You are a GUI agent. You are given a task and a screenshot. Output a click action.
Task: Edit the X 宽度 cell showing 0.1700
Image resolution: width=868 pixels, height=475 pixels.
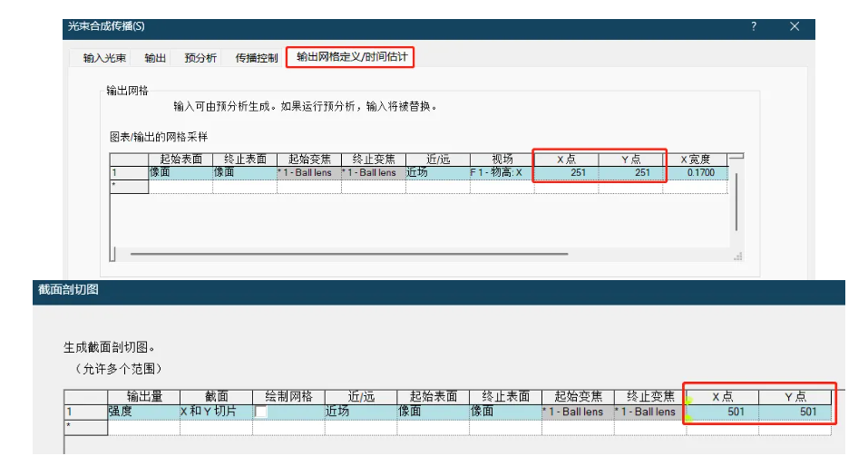695,172
